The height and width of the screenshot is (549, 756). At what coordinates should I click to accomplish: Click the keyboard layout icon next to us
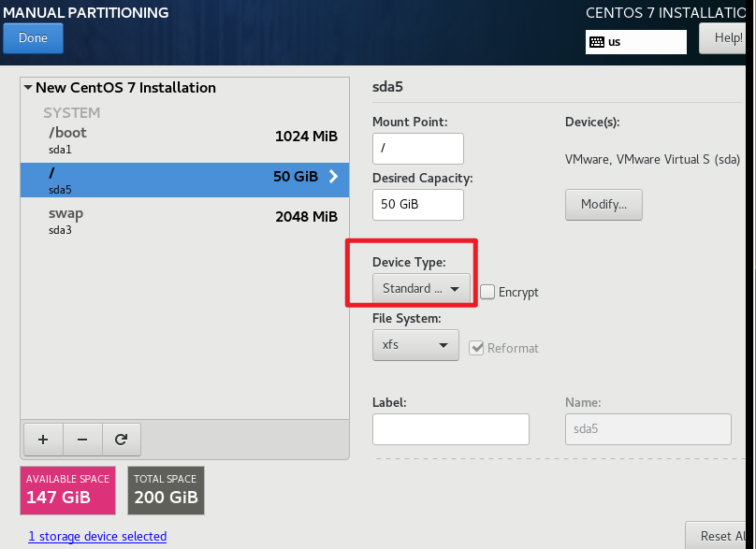(x=596, y=42)
